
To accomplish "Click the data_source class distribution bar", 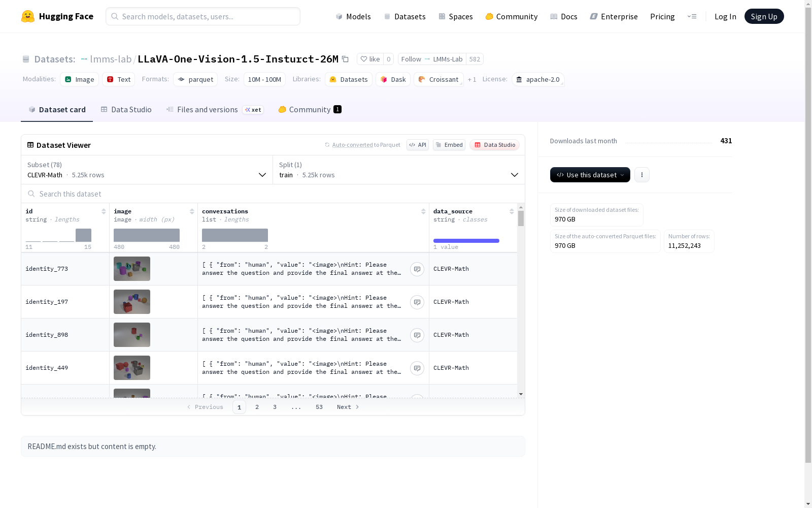I will point(466,241).
